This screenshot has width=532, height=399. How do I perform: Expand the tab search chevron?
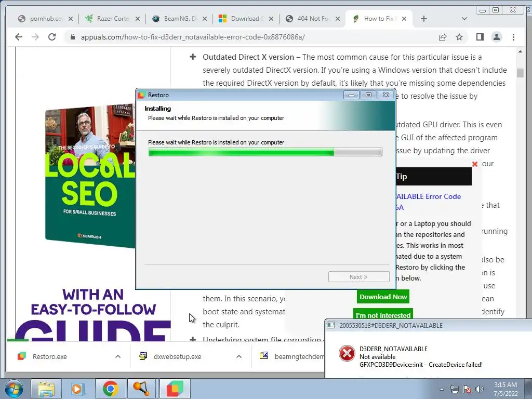pyautogui.click(x=464, y=19)
